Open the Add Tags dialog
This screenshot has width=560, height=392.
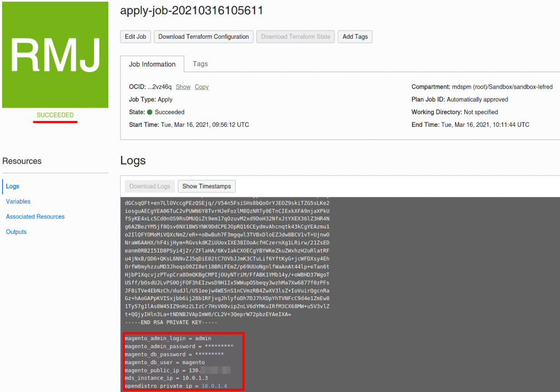[x=355, y=37]
